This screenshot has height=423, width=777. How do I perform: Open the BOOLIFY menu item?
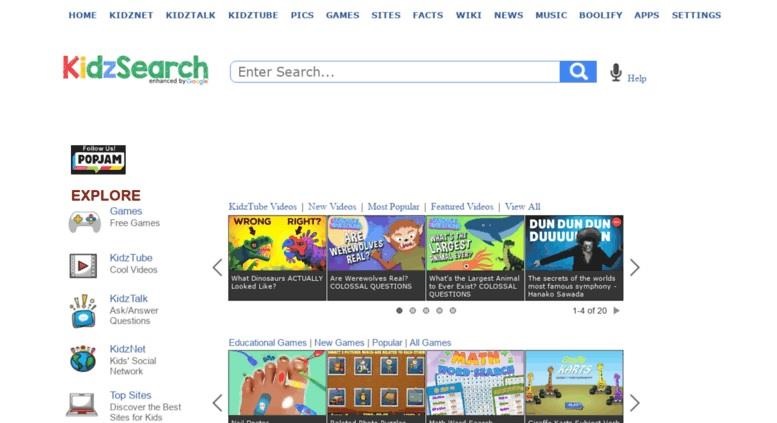601,15
